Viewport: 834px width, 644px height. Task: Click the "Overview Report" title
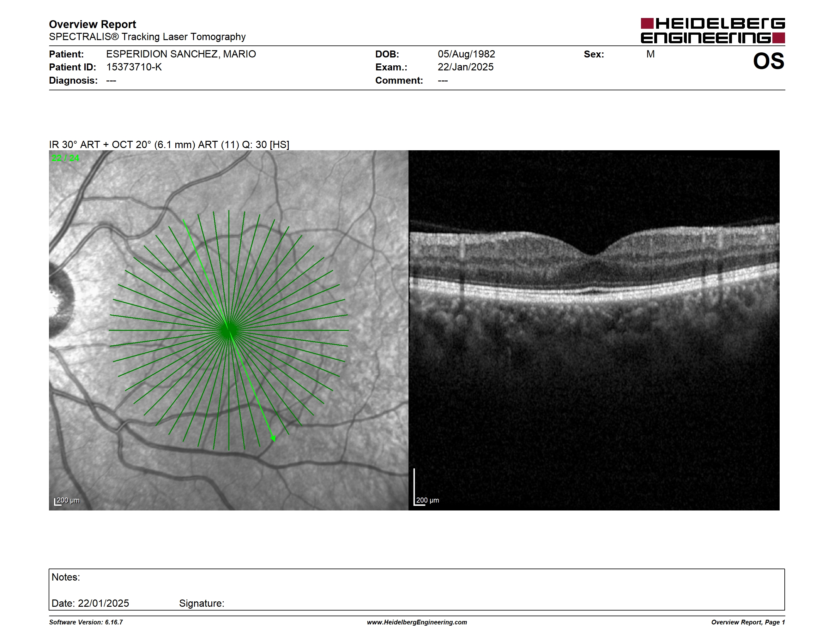[93, 24]
